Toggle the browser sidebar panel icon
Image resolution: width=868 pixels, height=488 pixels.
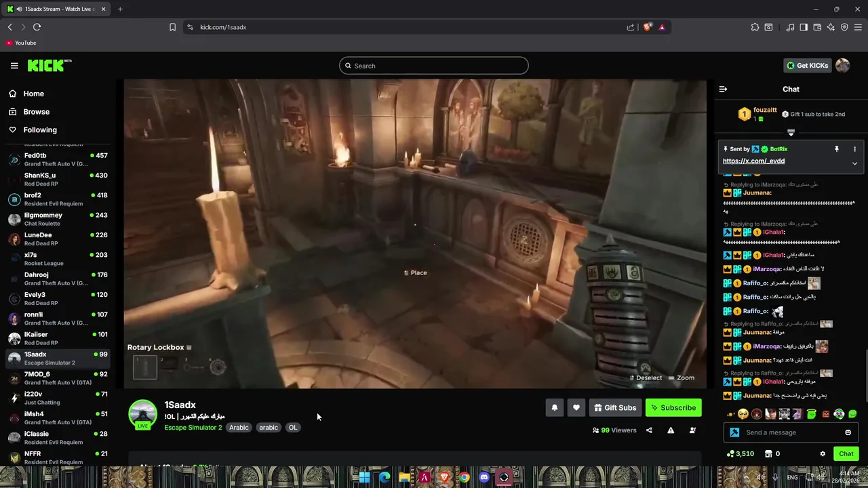pyautogui.click(x=804, y=27)
